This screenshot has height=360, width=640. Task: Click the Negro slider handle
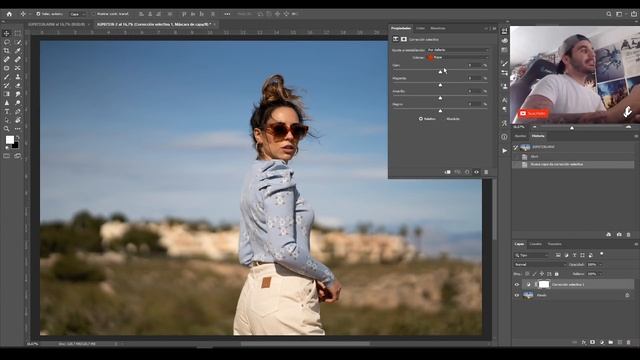coord(440,111)
